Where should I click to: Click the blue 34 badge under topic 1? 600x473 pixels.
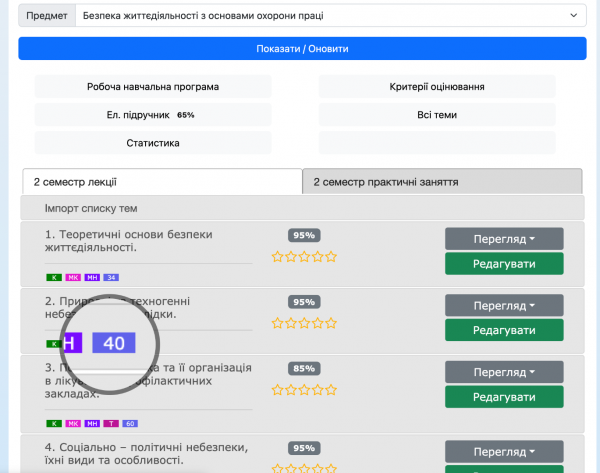(x=111, y=277)
